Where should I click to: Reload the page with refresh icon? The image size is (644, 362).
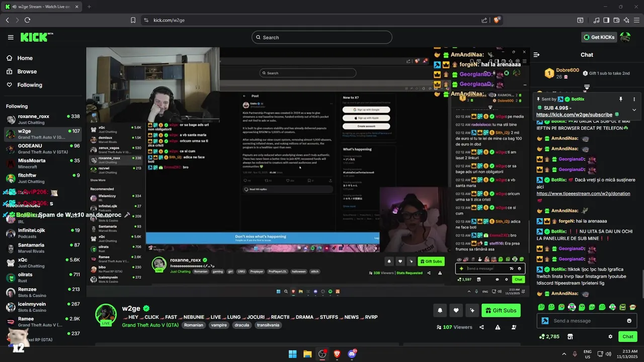[x=27, y=20]
